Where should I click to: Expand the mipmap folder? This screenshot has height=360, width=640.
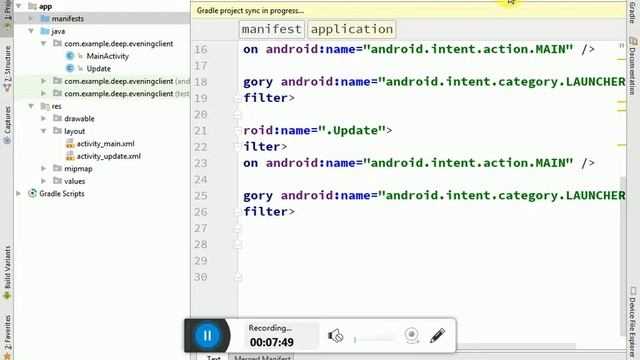pyautogui.click(x=44, y=168)
